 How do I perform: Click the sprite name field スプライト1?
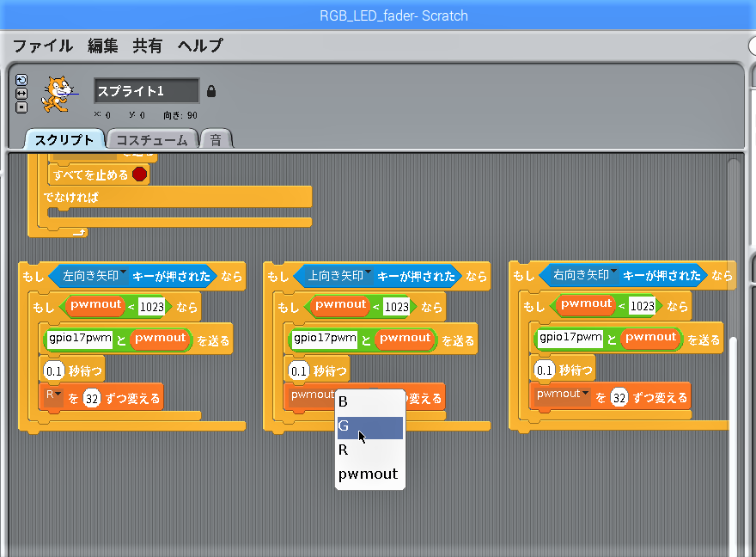tap(146, 91)
